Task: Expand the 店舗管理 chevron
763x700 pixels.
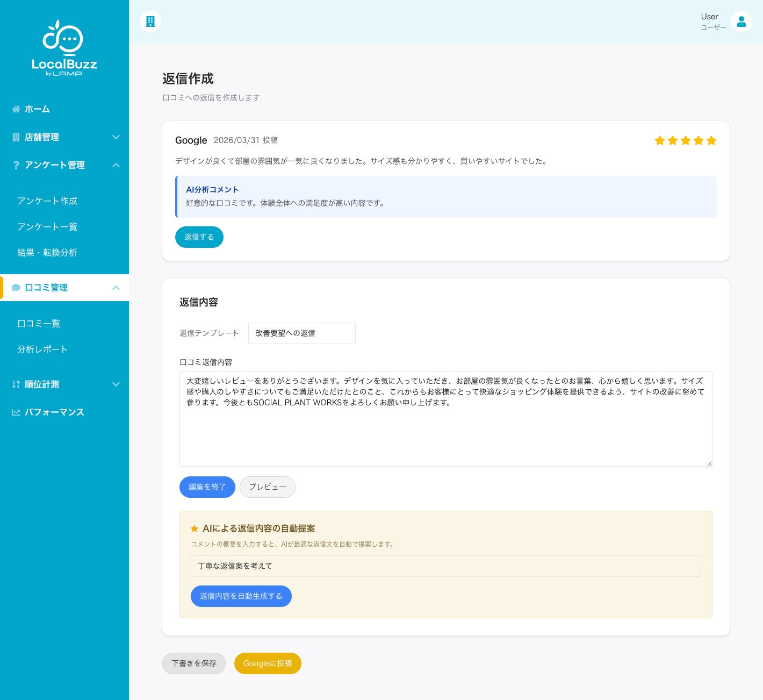Action: pyautogui.click(x=116, y=137)
